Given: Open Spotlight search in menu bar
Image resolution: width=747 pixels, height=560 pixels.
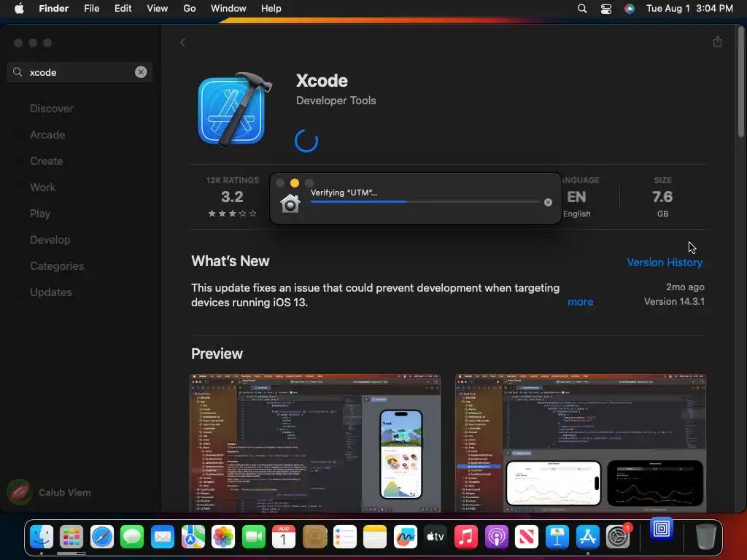Looking at the screenshot, I should tap(581, 9).
